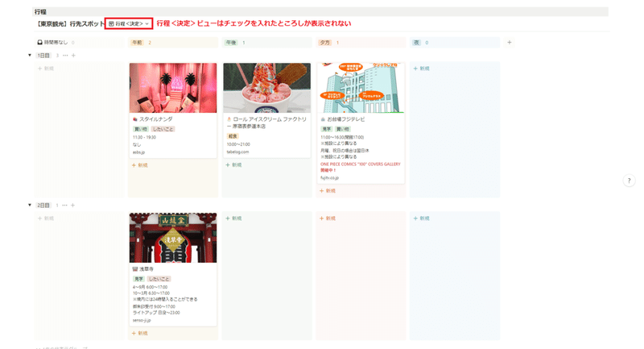This screenshot has width=644, height=349.
Task: Open the お台場フジテレビ card title
Action: coord(346,119)
